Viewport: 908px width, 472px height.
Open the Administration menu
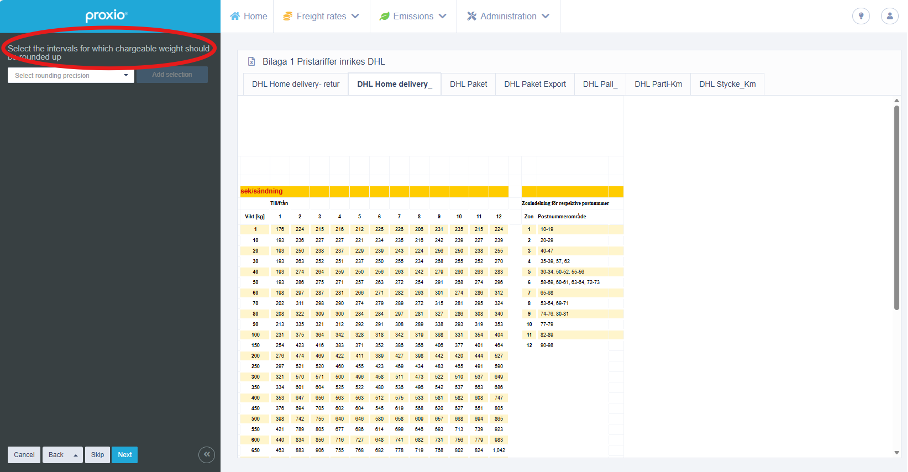pos(508,16)
